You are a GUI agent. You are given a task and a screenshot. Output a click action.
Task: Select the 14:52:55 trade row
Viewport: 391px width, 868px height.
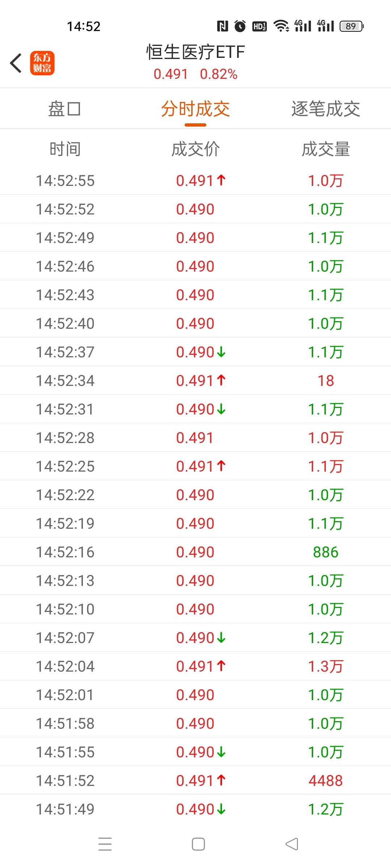click(x=195, y=180)
